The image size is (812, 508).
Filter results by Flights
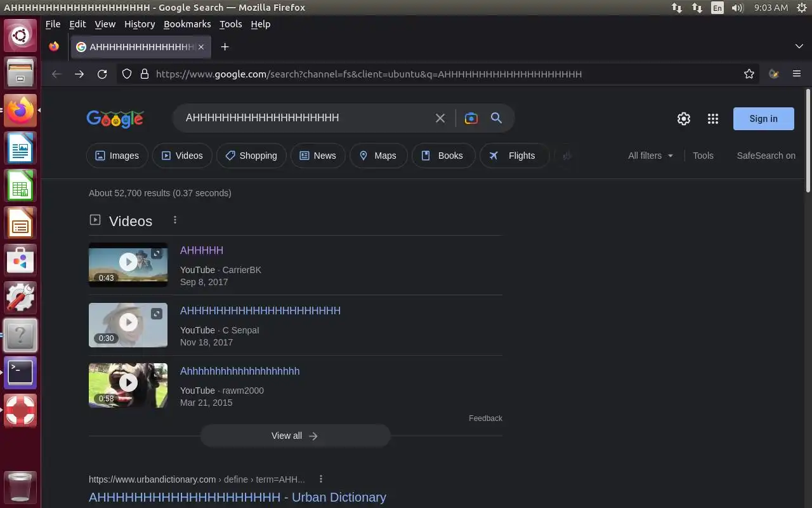514,156
